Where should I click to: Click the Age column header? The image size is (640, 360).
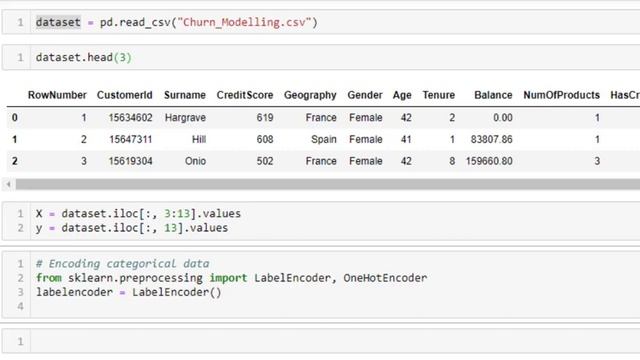[402, 95]
